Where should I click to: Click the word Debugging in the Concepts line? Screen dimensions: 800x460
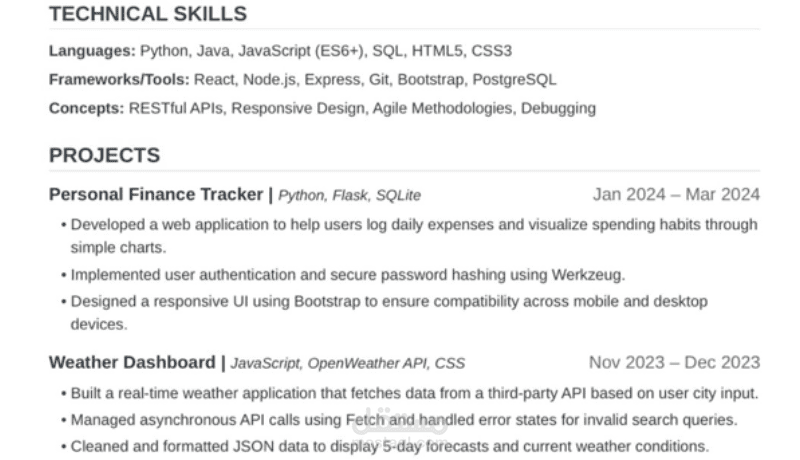(558, 109)
